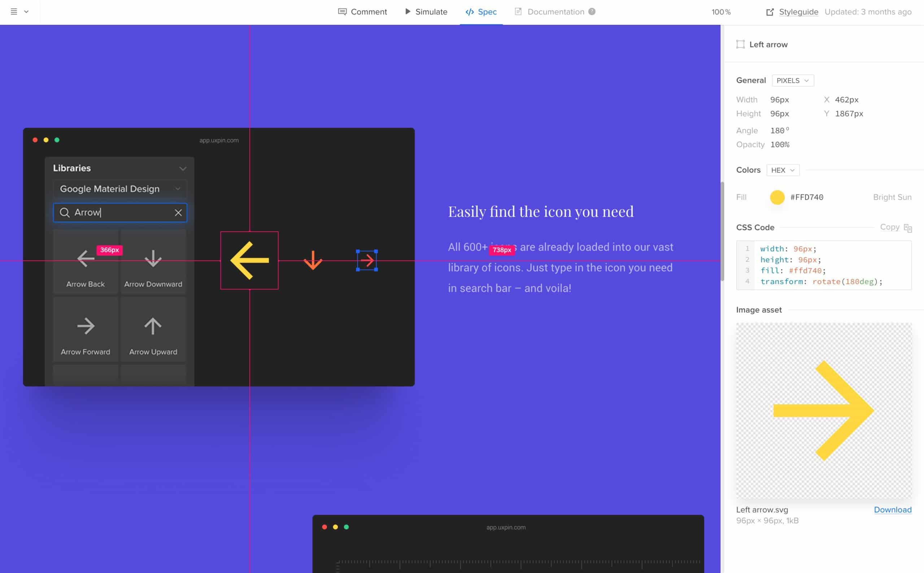Click the clear search X icon
The image size is (924, 573).
point(178,213)
